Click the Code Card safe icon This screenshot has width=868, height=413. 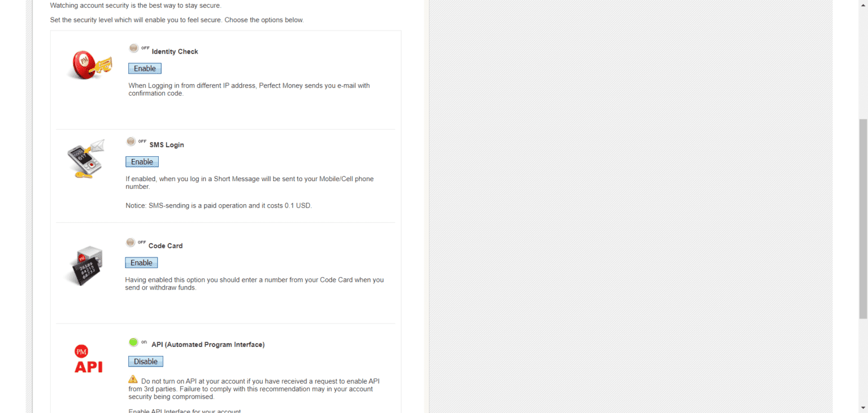pyautogui.click(x=84, y=266)
